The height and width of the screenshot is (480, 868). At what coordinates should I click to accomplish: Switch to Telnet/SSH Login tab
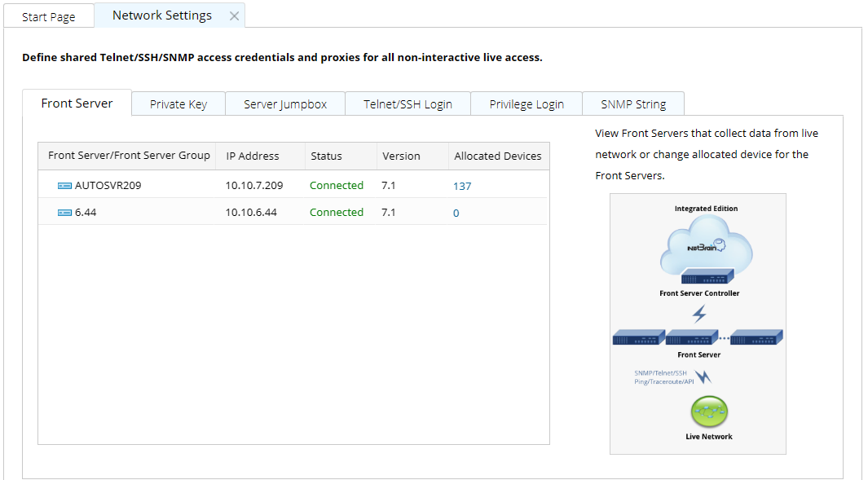coord(408,104)
